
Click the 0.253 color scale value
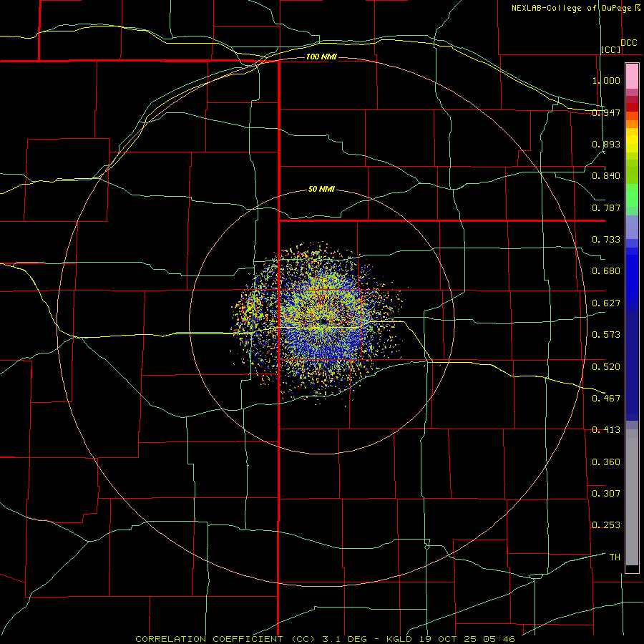pyautogui.click(x=606, y=525)
